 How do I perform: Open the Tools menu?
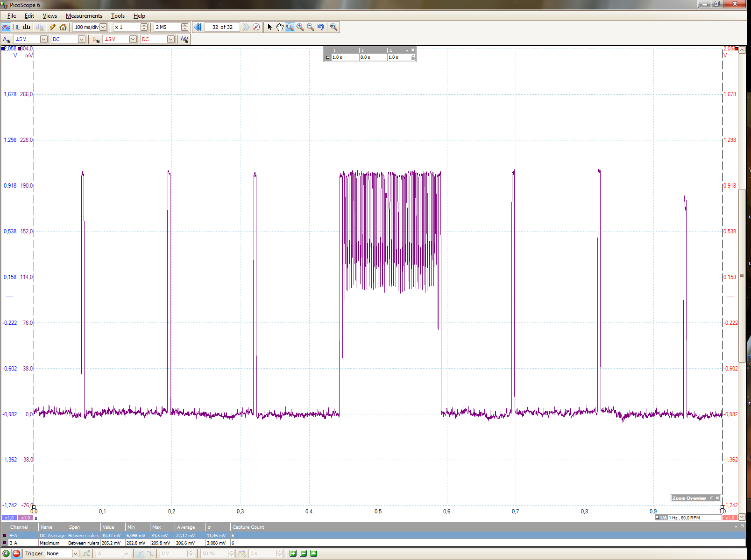(118, 16)
